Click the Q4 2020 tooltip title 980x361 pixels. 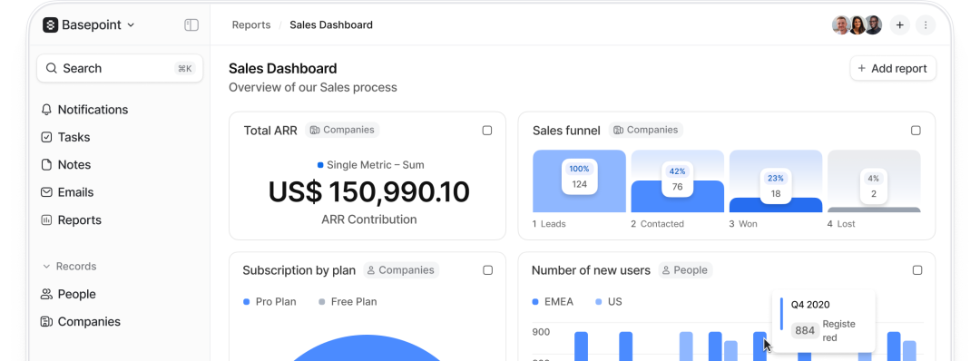pos(810,305)
